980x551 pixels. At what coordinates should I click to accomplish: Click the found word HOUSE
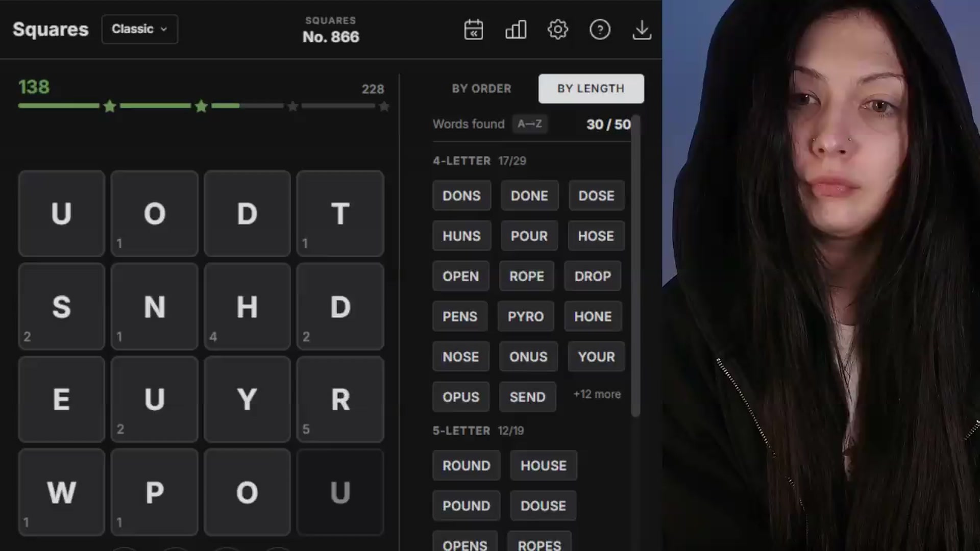(544, 465)
